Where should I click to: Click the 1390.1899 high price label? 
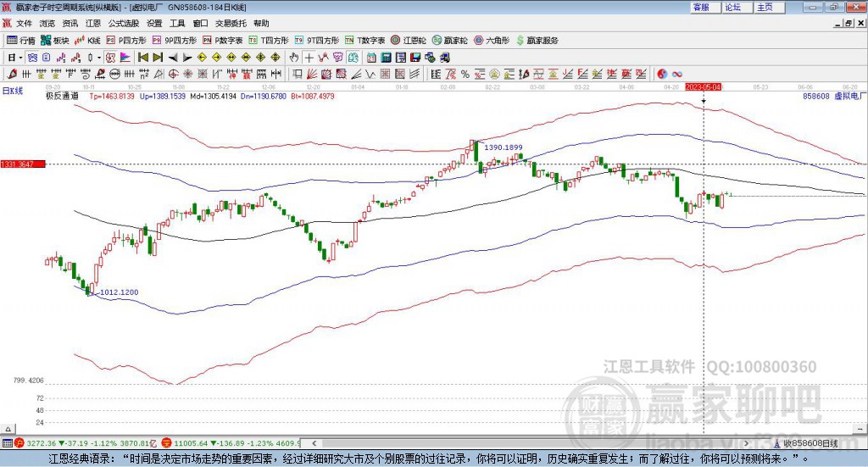pos(504,147)
